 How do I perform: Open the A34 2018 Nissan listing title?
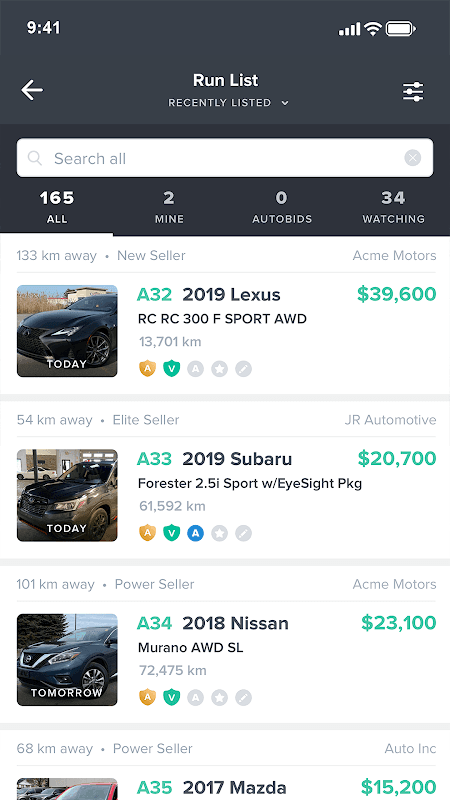coord(213,623)
